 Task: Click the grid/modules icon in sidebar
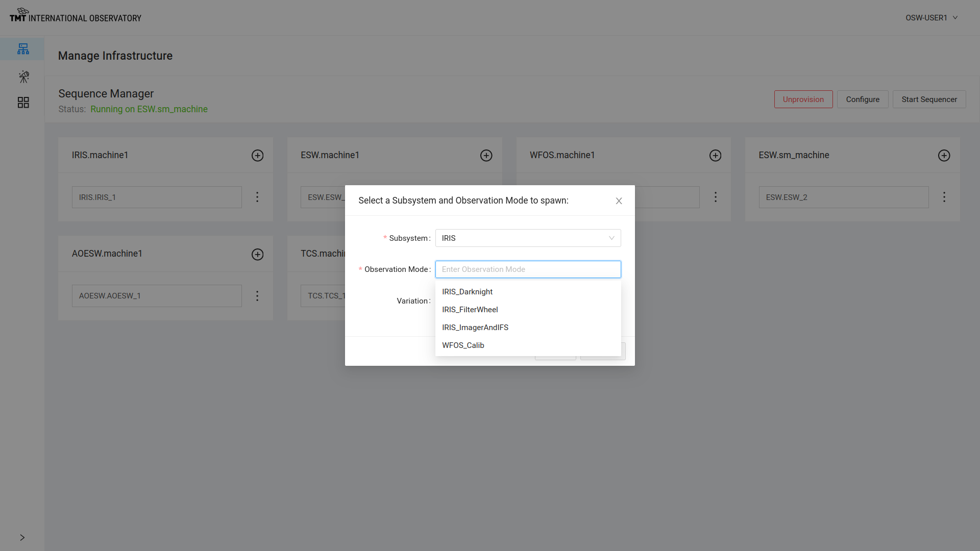22,102
